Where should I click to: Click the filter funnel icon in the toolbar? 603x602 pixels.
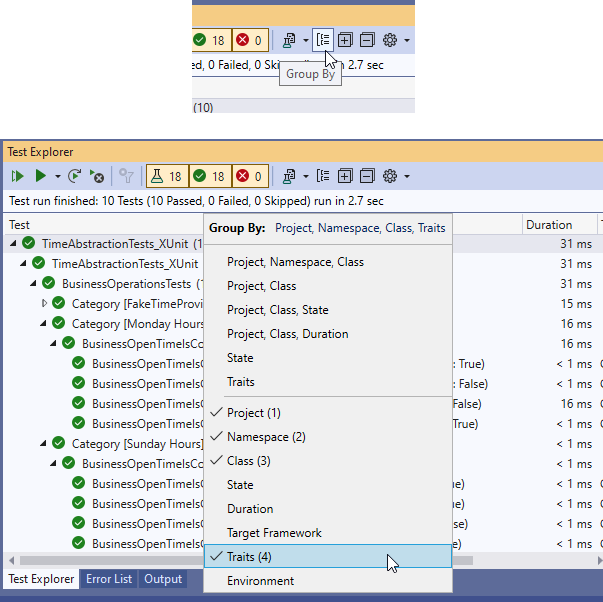pyautogui.click(x=126, y=176)
